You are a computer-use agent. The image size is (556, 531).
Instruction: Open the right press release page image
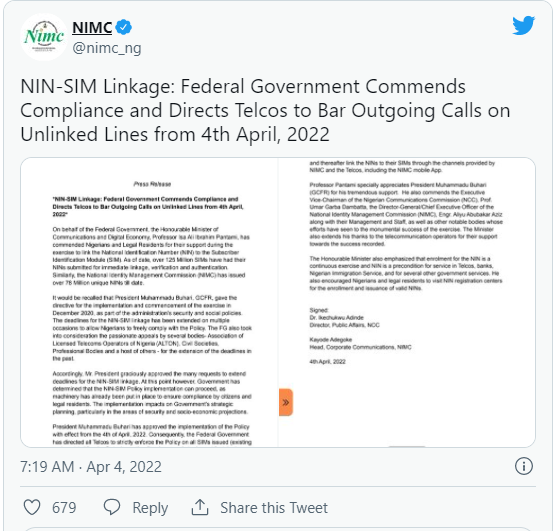(407, 302)
